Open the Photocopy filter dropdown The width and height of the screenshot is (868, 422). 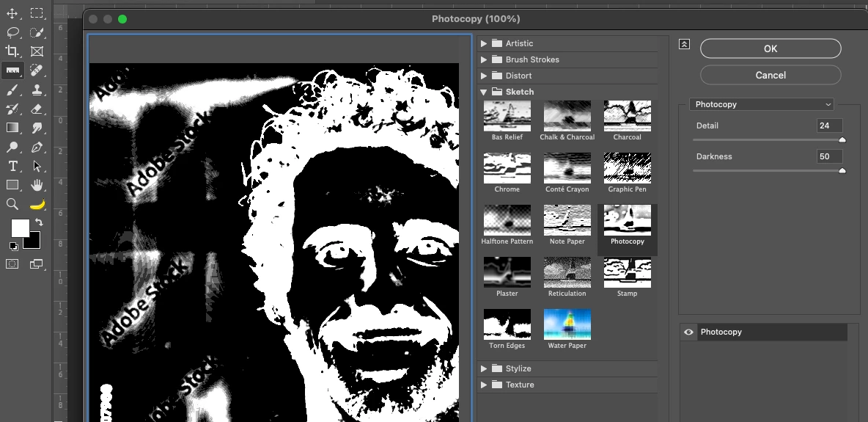(761, 104)
